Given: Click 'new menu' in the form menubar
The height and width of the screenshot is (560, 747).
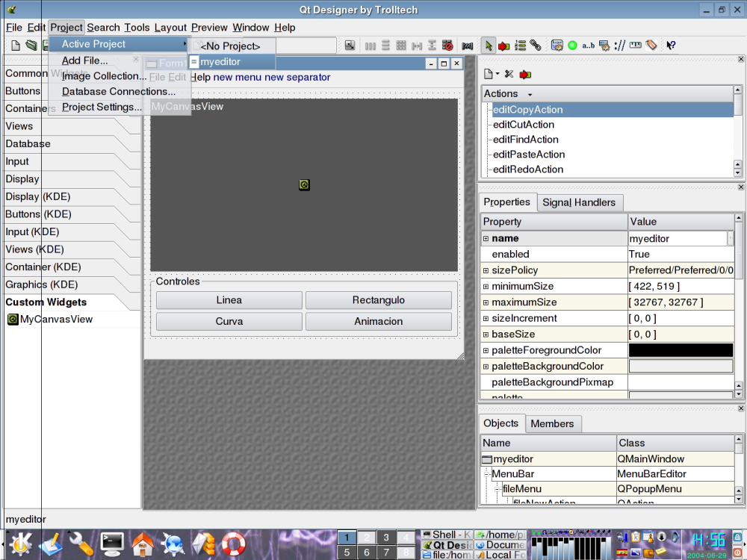Looking at the screenshot, I should [x=238, y=77].
